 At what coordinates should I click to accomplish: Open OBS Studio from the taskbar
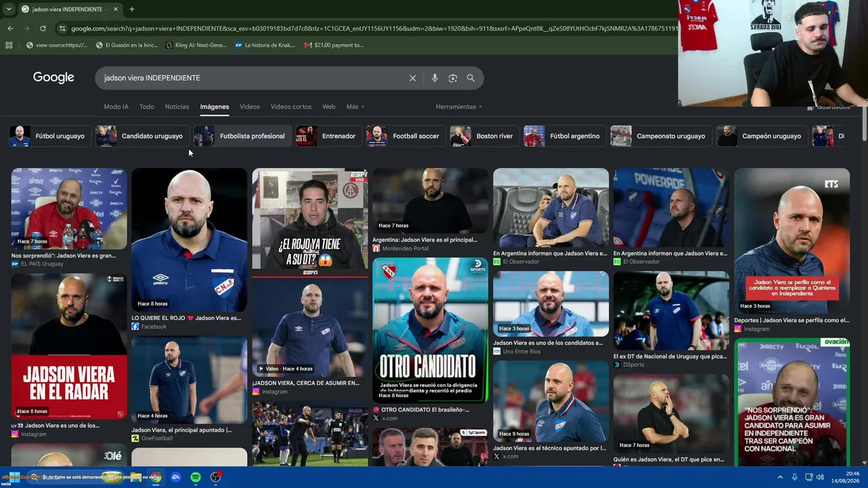tap(216, 477)
